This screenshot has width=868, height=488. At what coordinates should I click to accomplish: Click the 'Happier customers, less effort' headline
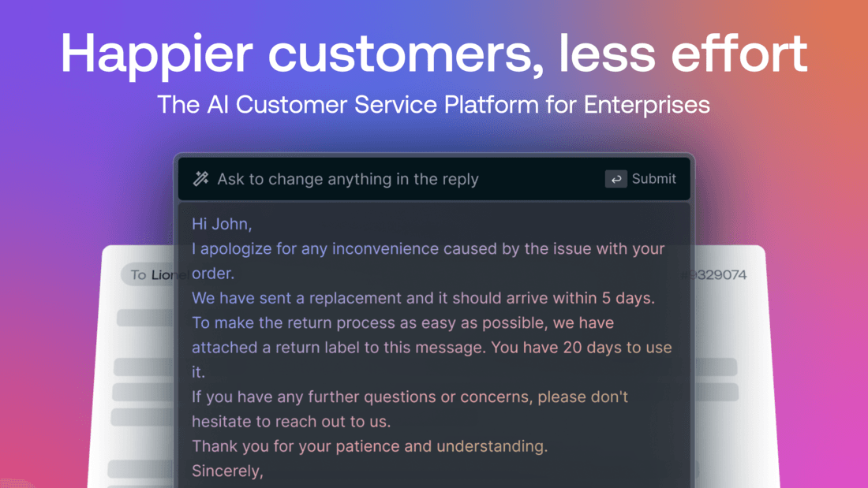click(434, 54)
